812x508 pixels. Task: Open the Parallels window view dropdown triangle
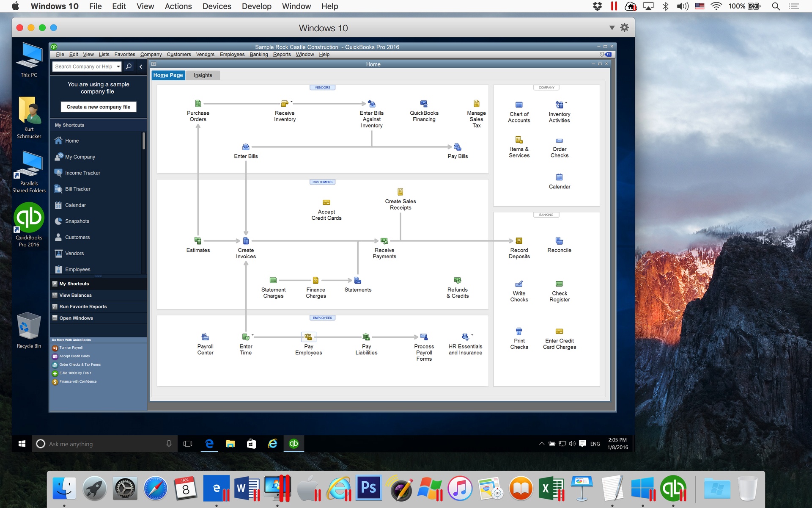click(612, 28)
